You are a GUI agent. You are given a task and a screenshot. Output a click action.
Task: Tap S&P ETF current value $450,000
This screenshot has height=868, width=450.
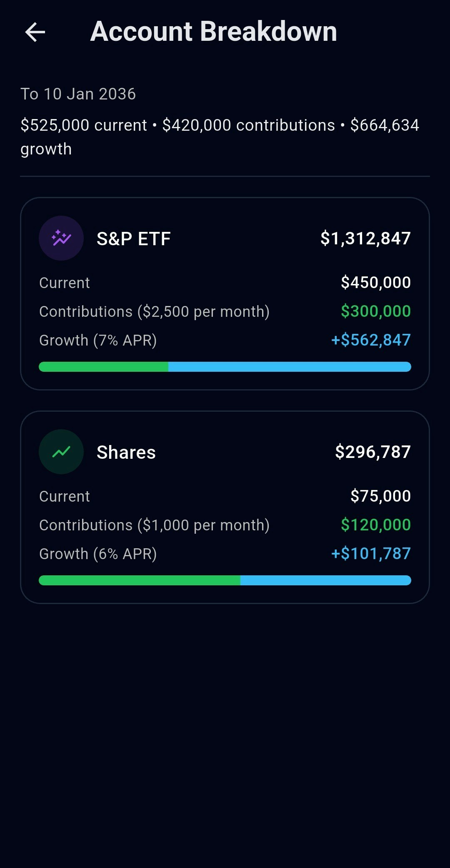click(x=376, y=283)
